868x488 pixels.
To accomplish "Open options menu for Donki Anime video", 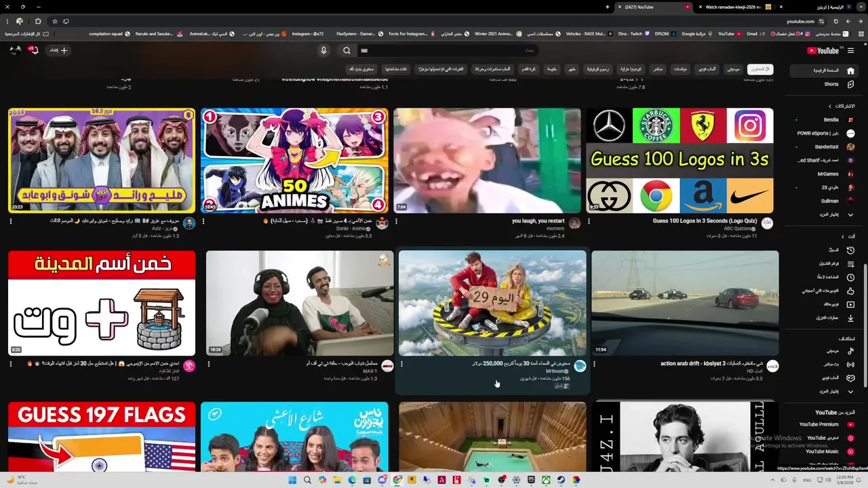I will coord(203,222).
